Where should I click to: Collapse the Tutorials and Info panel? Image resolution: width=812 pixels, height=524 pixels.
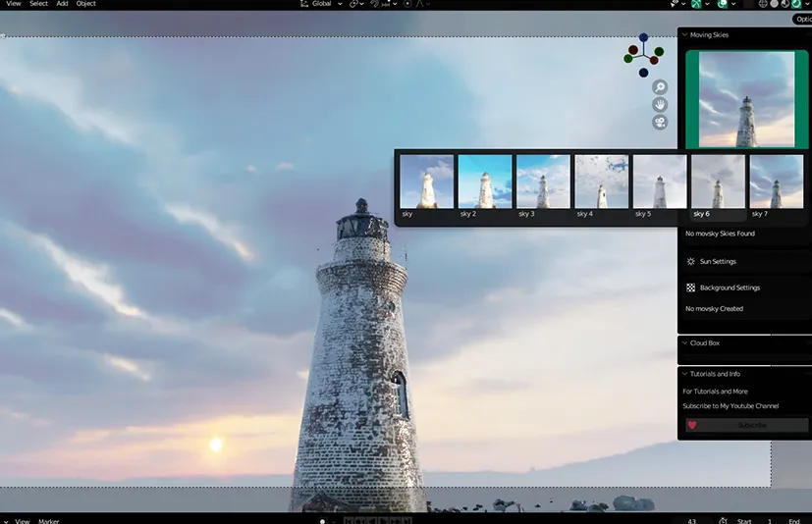click(684, 374)
